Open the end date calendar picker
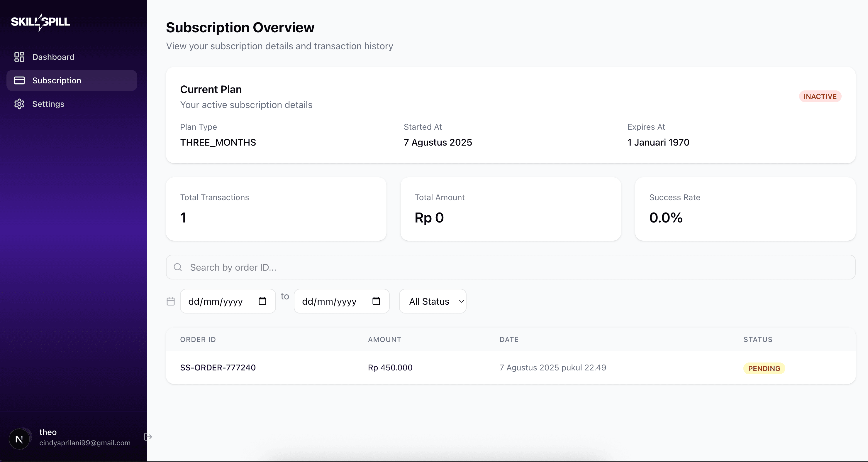The height and width of the screenshot is (462, 868). [x=376, y=301]
